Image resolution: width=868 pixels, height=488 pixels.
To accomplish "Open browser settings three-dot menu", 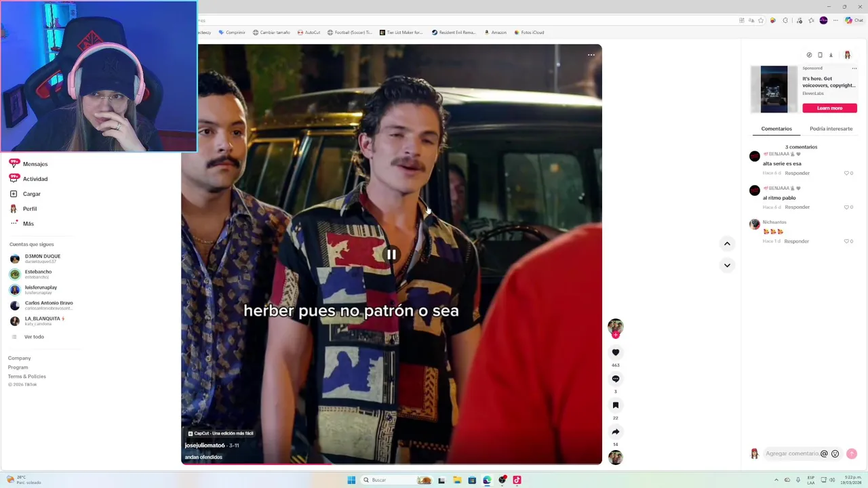I will pos(837,20).
